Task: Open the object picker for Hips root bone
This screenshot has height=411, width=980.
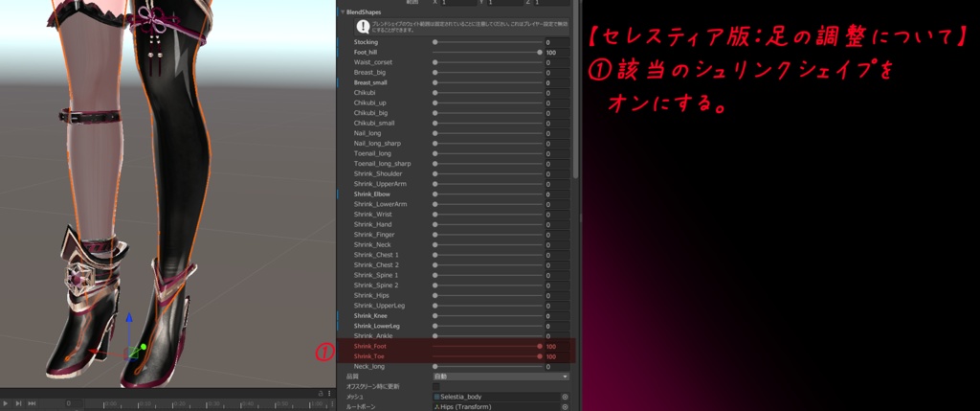Action: [565, 406]
